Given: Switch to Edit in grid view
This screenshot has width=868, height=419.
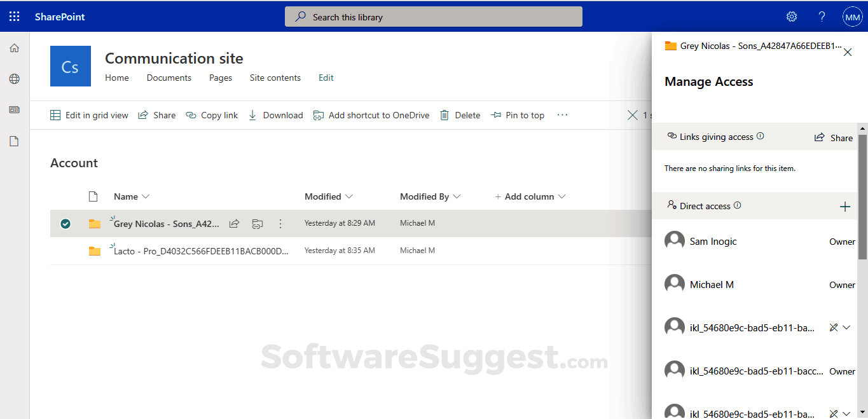Looking at the screenshot, I should click(x=89, y=115).
